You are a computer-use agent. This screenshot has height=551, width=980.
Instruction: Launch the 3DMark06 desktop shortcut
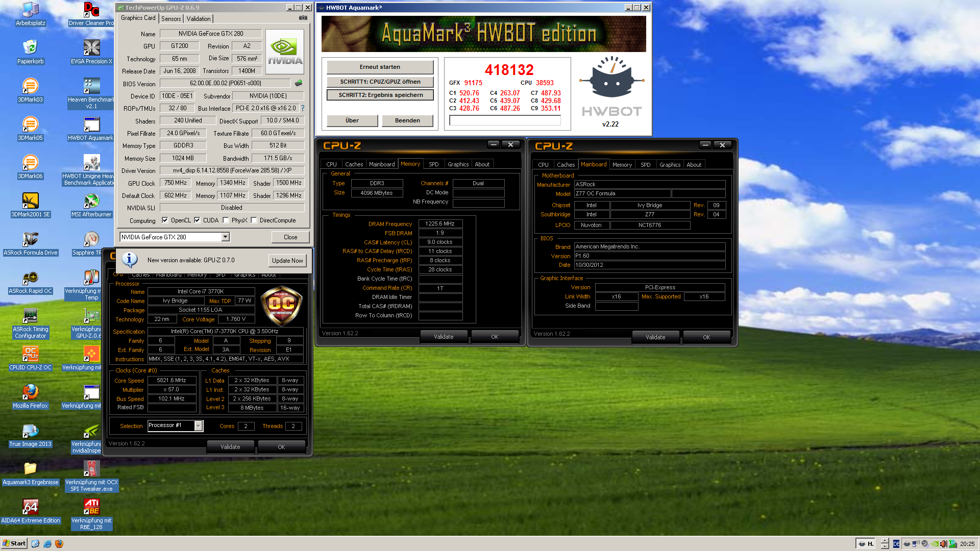click(x=30, y=167)
